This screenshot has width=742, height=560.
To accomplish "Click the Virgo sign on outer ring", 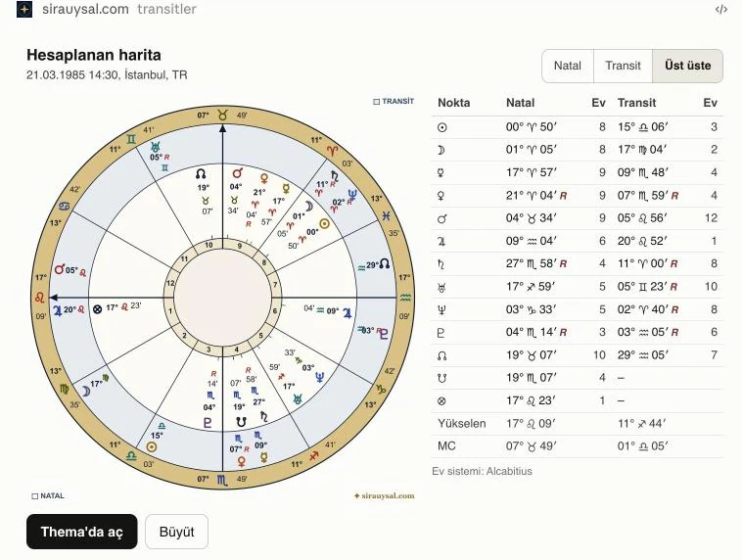I will pyautogui.click(x=64, y=389).
